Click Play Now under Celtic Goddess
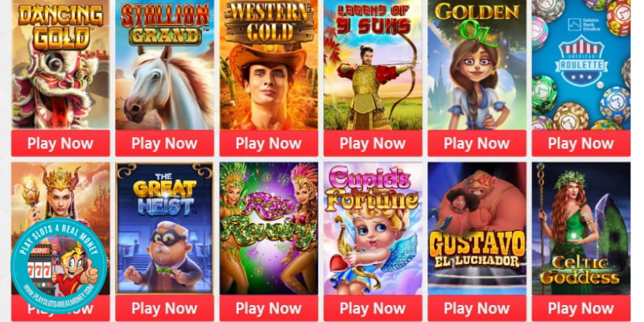The image size is (644, 322). (581, 308)
